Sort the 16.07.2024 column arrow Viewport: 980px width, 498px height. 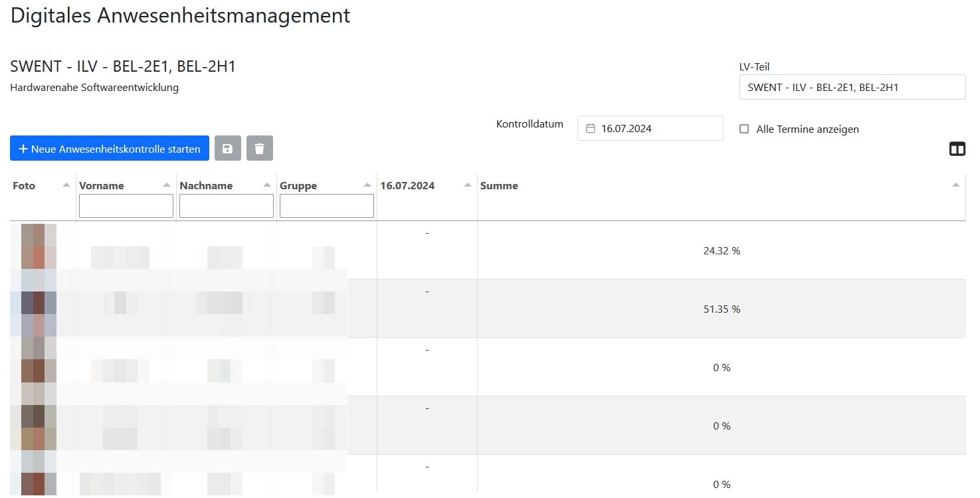coord(467,185)
